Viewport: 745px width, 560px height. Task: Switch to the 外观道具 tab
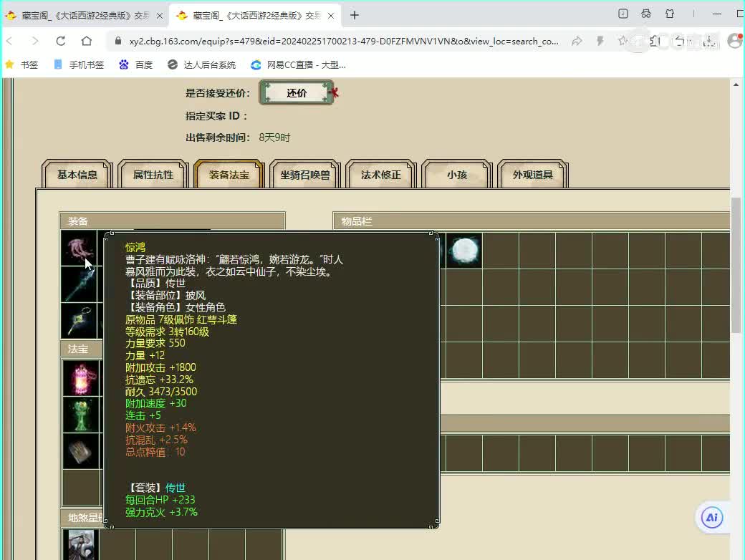pos(533,174)
